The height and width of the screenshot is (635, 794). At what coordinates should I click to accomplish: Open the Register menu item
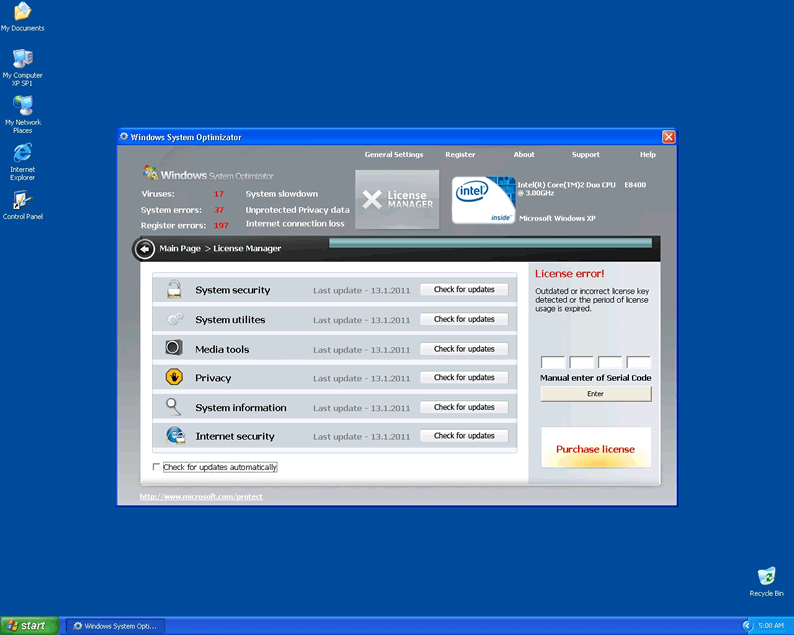[460, 155]
